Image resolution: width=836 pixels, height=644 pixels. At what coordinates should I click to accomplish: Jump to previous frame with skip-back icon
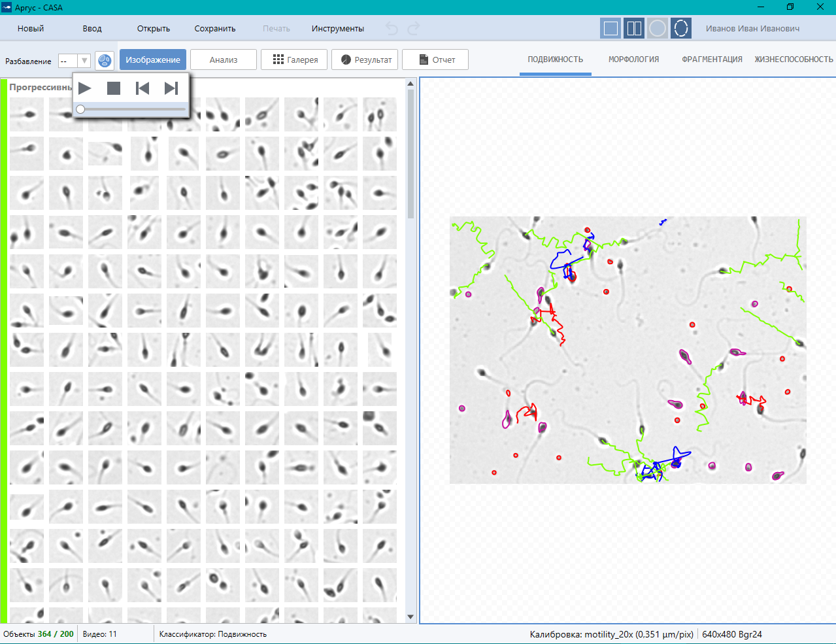(x=142, y=88)
